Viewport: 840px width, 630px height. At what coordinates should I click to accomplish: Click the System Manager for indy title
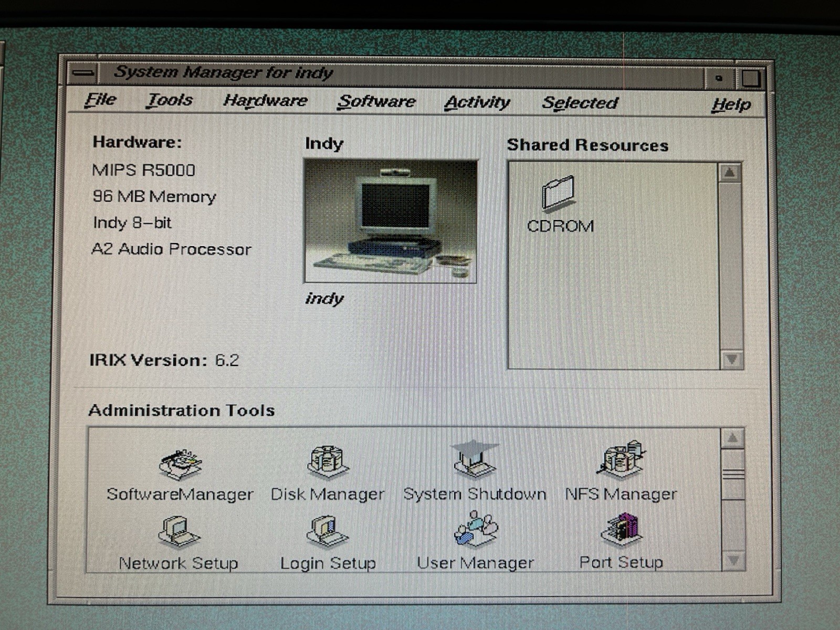[224, 72]
